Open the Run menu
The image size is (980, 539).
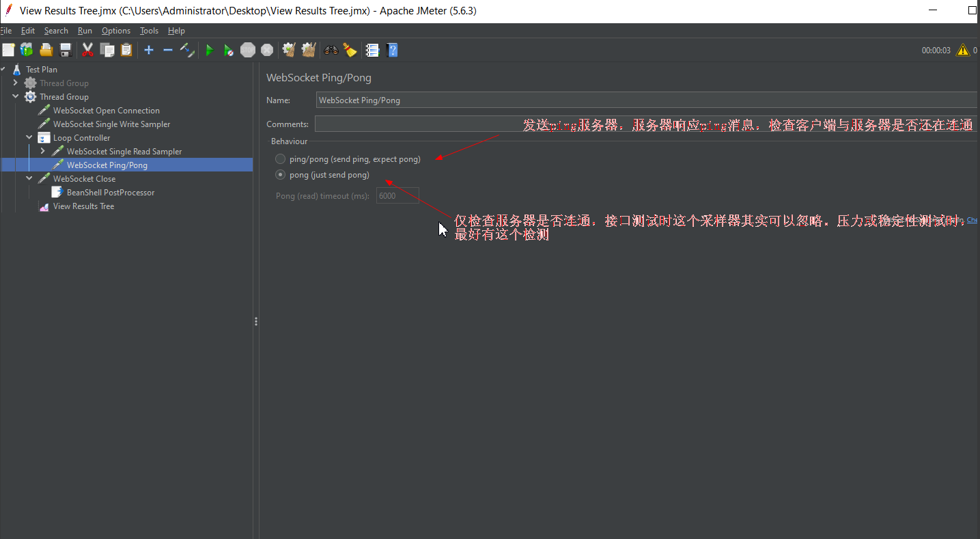pos(85,31)
